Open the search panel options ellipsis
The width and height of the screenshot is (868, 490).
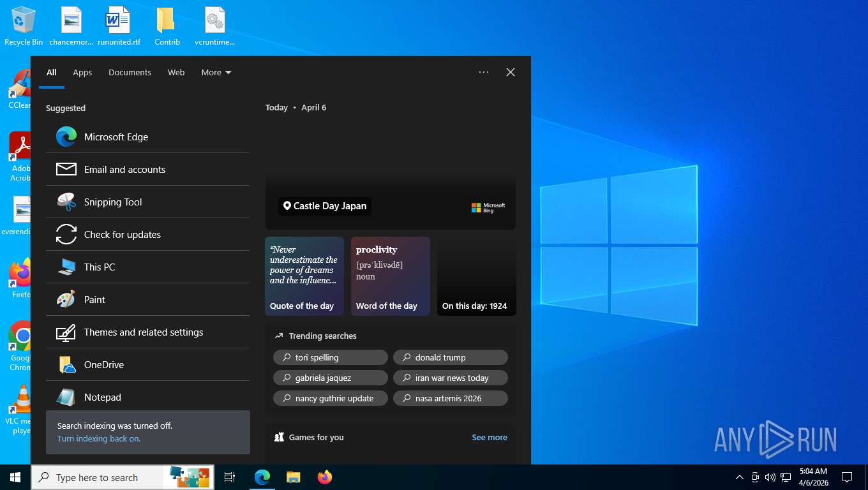[484, 72]
